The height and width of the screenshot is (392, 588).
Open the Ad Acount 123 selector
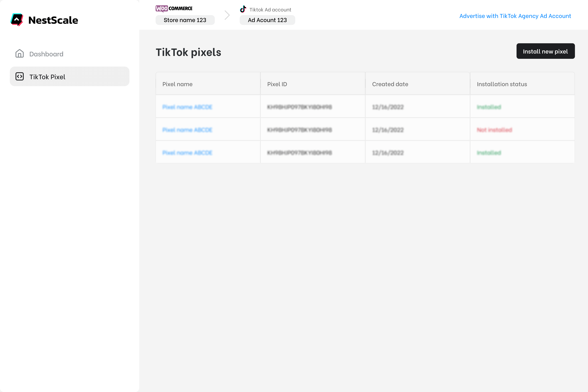(267, 20)
